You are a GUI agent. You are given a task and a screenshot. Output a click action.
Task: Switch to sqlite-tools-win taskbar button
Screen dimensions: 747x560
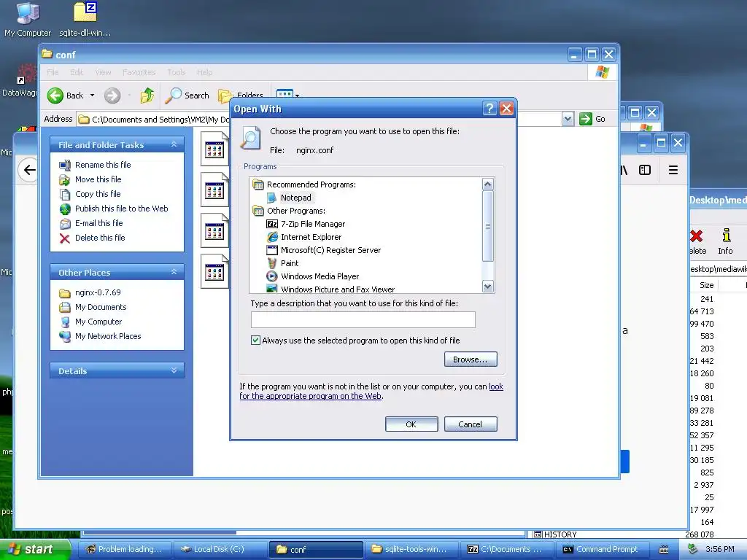point(411,550)
